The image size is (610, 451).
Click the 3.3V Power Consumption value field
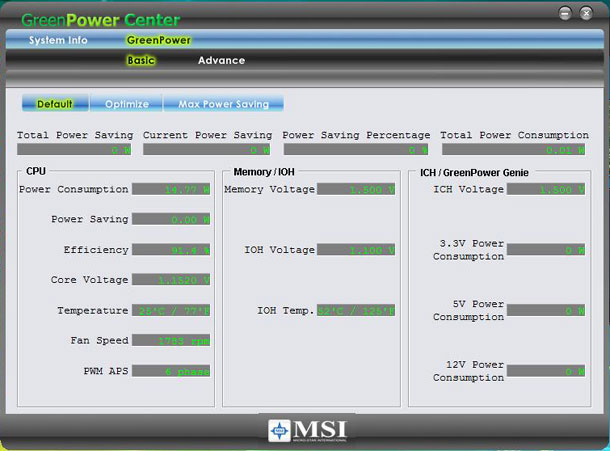pos(546,249)
